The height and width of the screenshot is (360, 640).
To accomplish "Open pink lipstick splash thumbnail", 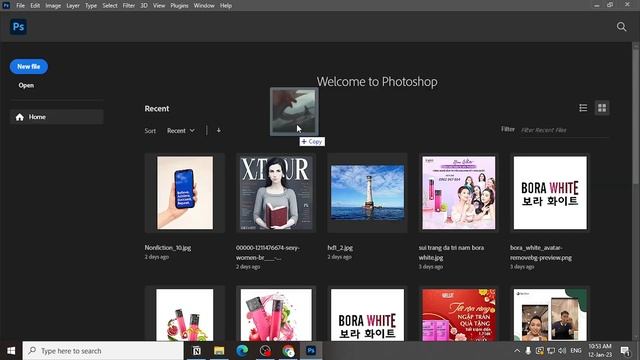I will point(276,314).
